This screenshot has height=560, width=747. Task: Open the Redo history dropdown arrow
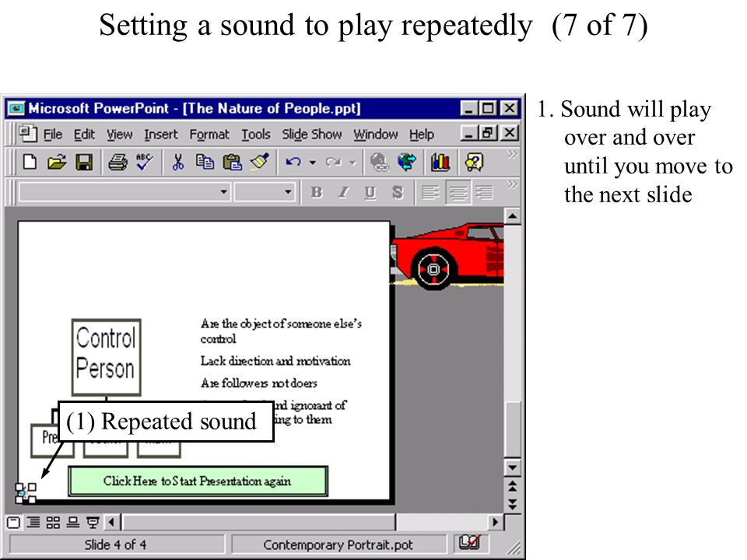[352, 163]
